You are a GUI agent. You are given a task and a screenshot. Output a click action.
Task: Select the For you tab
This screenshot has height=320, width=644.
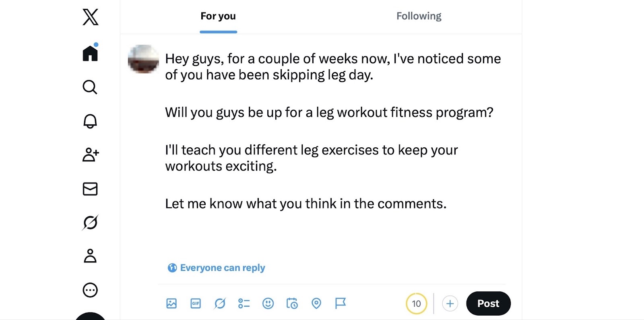tap(218, 16)
